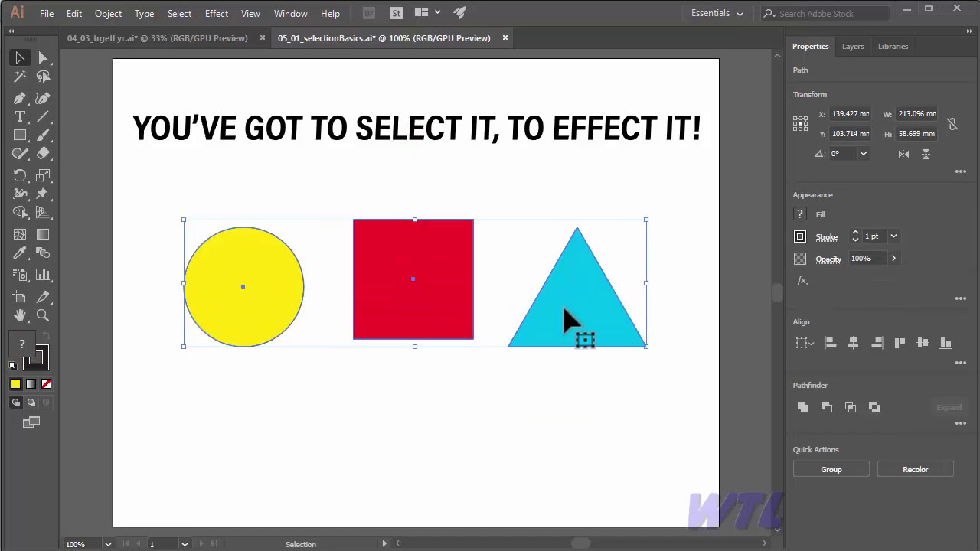Open the stroke weight dropdown
Screen dimensions: 980x551
click(x=893, y=236)
